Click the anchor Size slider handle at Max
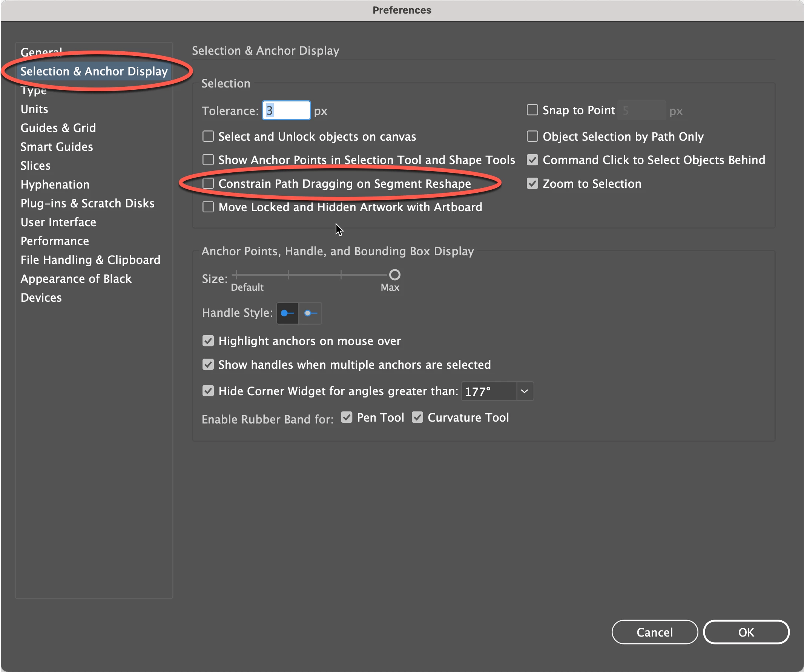 coord(394,275)
